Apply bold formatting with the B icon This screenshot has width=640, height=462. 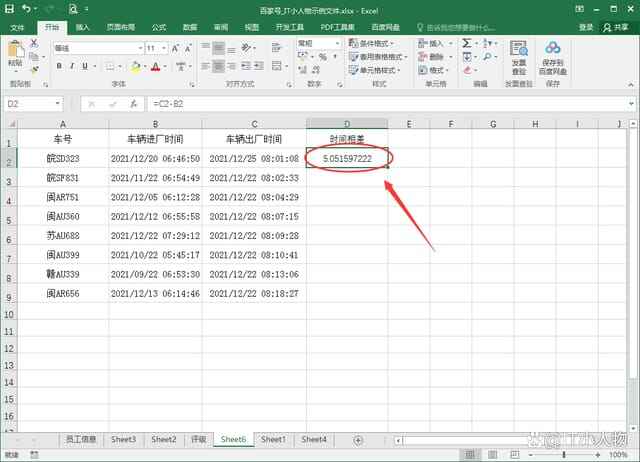coord(59,66)
